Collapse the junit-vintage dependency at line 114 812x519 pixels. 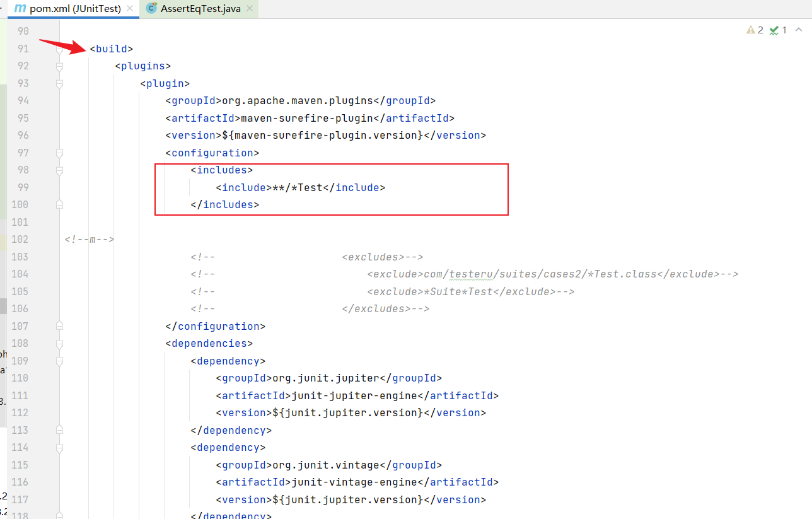(x=59, y=448)
